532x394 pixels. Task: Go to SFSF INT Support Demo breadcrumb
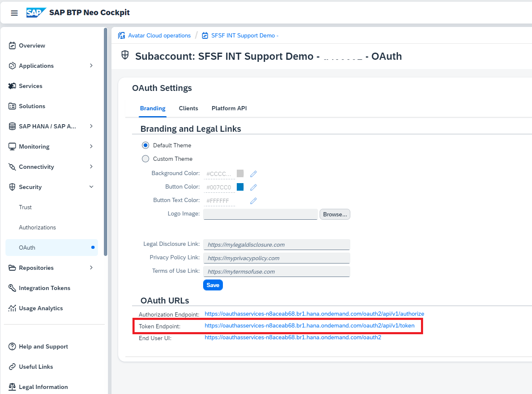point(245,35)
